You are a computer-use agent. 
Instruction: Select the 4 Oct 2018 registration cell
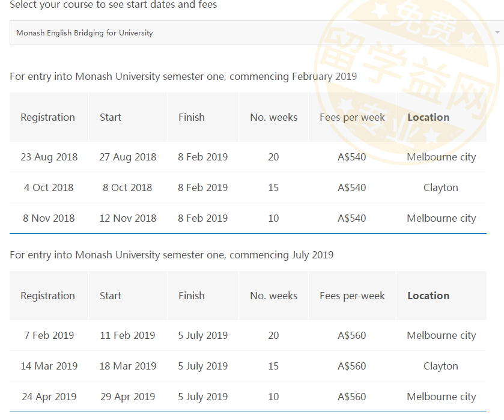49,187
